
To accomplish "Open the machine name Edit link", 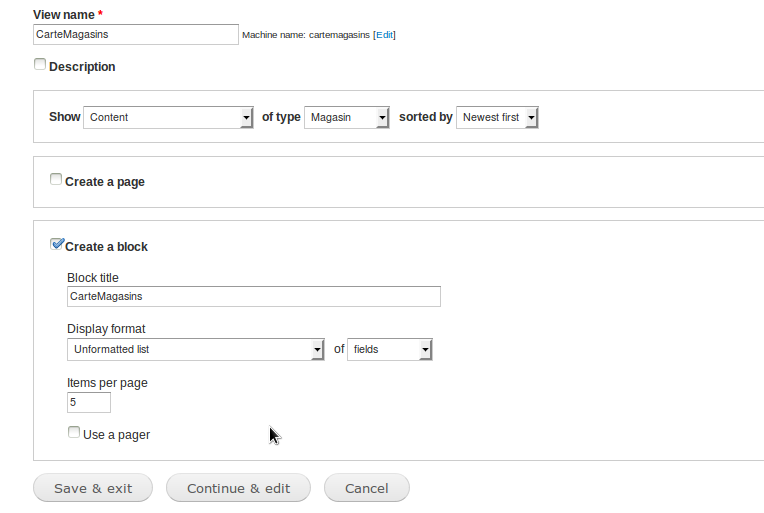I will point(384,35).
